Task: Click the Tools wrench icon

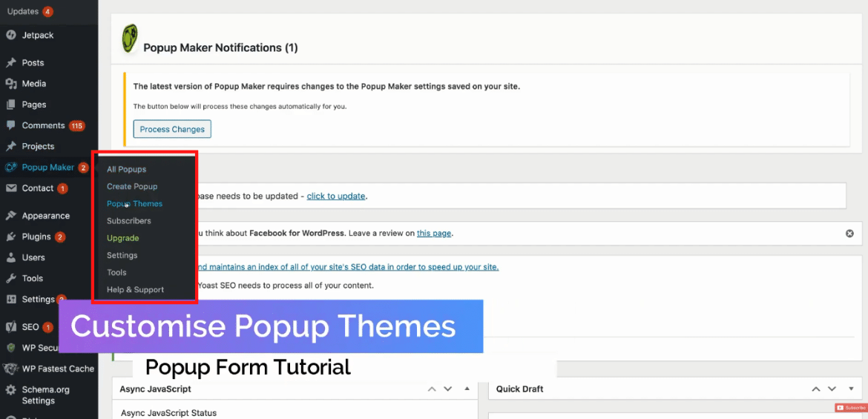Action: tap(11, 278)
